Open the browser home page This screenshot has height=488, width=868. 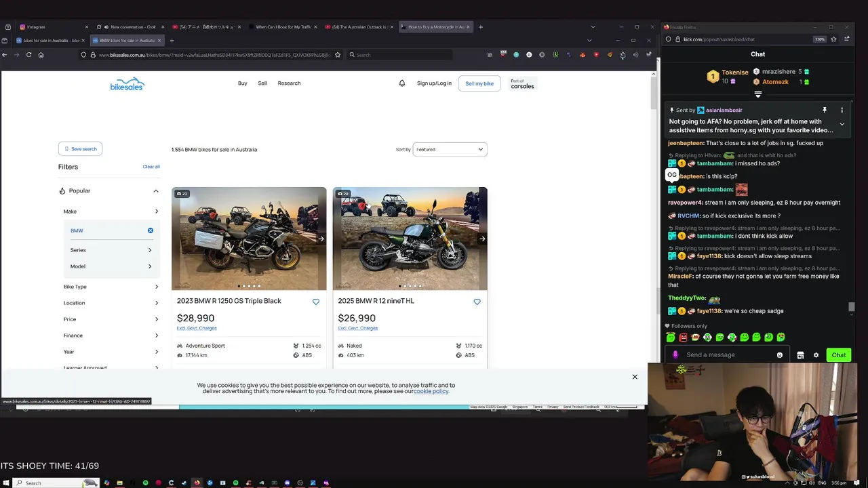41,55
